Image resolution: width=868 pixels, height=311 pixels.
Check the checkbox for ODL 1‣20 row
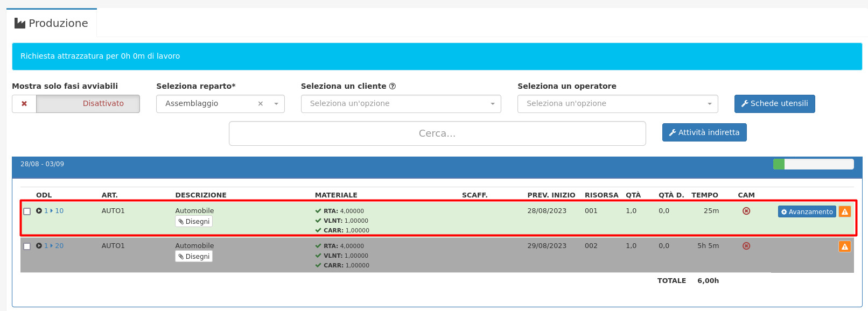27,246
